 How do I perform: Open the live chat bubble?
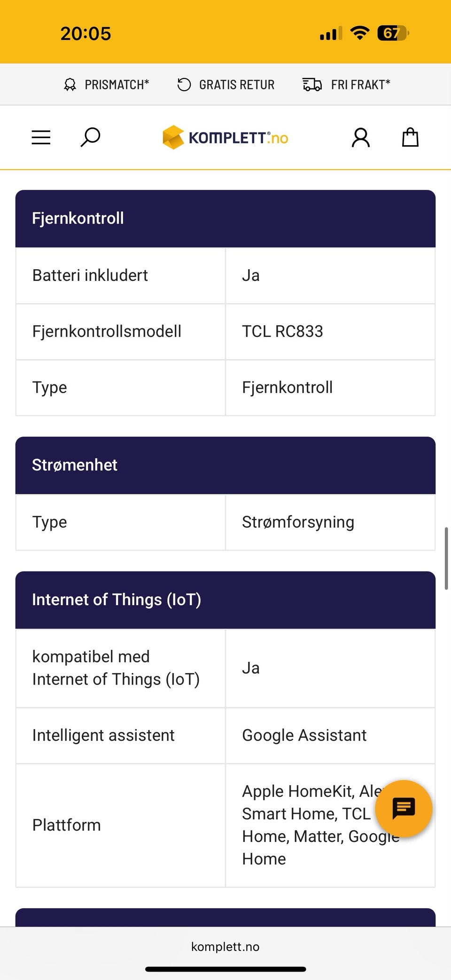(404, 808)
